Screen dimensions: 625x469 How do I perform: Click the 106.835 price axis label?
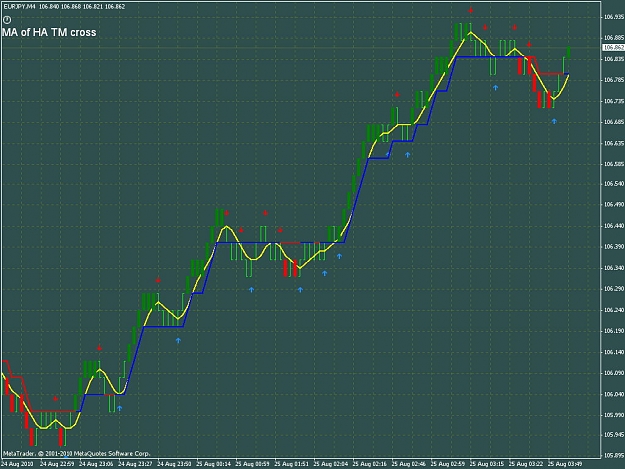[x=614, y=59]
